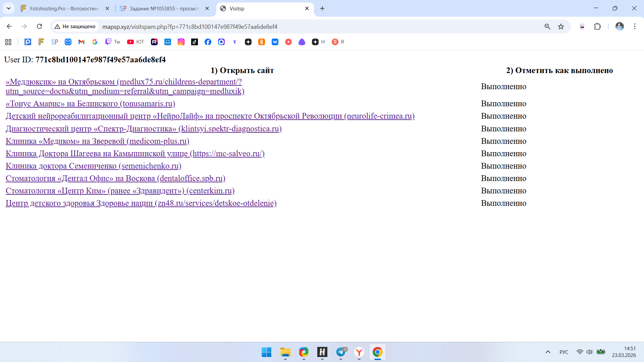Reload the current page
The width and height of the screenshot is (644, 362).
(39, 26)
